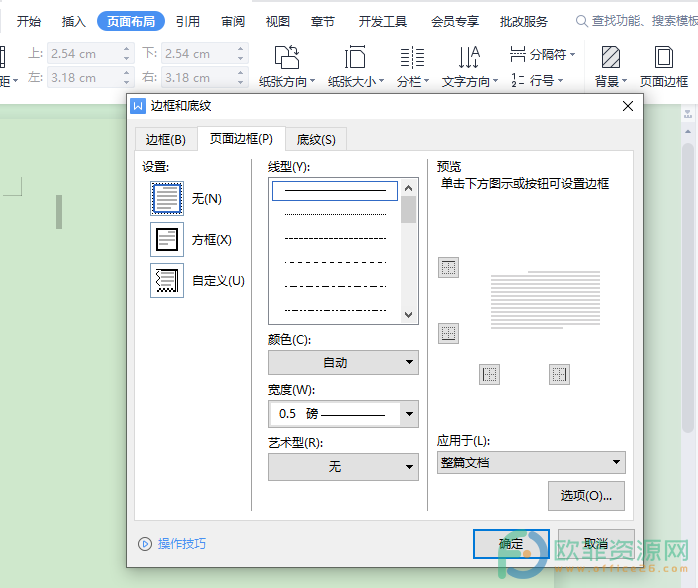Expand the 宽度(W) 0.5 磅 width dropdown
Screen dimensions: 698x588
[343, 414]
